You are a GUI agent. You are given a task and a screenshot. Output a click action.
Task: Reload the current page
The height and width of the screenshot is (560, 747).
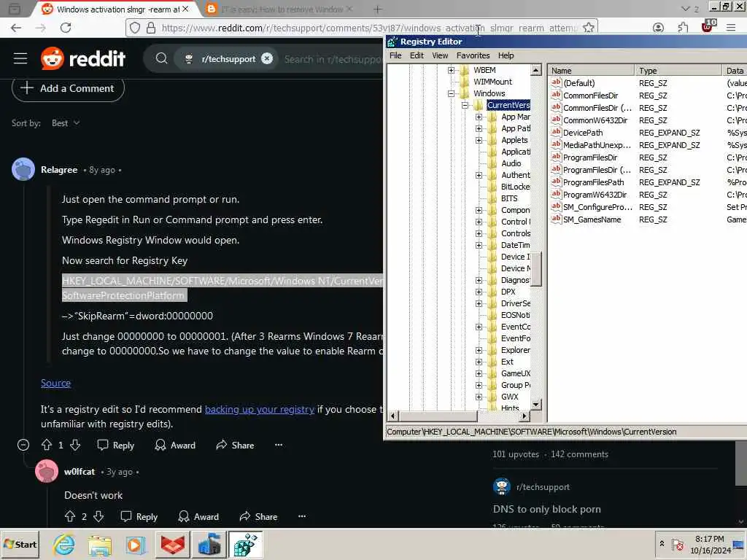pyautogui.click(x=66, y=28)
